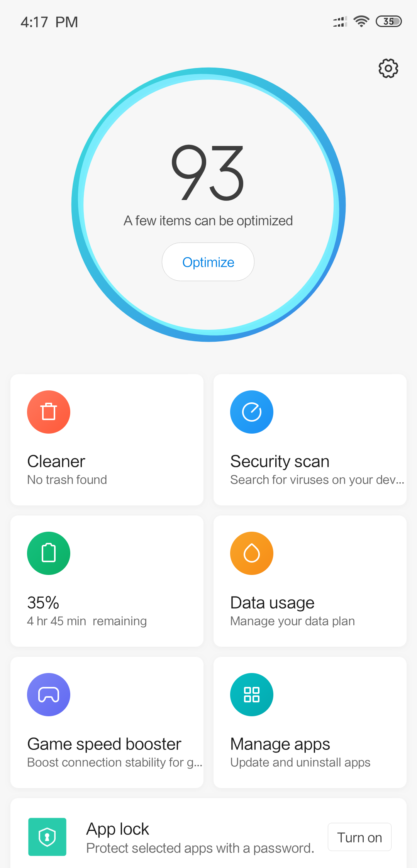Viewport: 417px width, 868px height.
Task: Tap the App lock title text
Action: tap(118, 829)
